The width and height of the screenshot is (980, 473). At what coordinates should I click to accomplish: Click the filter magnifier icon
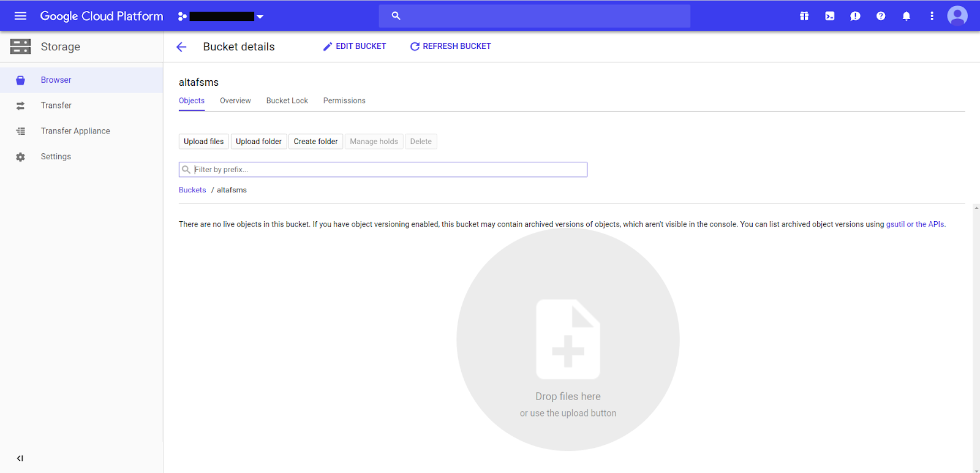click(186, 170)
